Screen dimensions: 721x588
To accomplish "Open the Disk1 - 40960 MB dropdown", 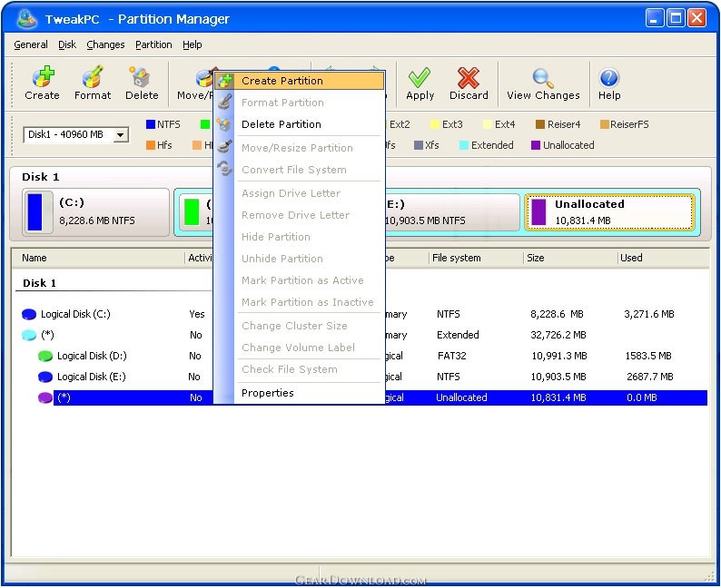I will click(x=121, y=135).
